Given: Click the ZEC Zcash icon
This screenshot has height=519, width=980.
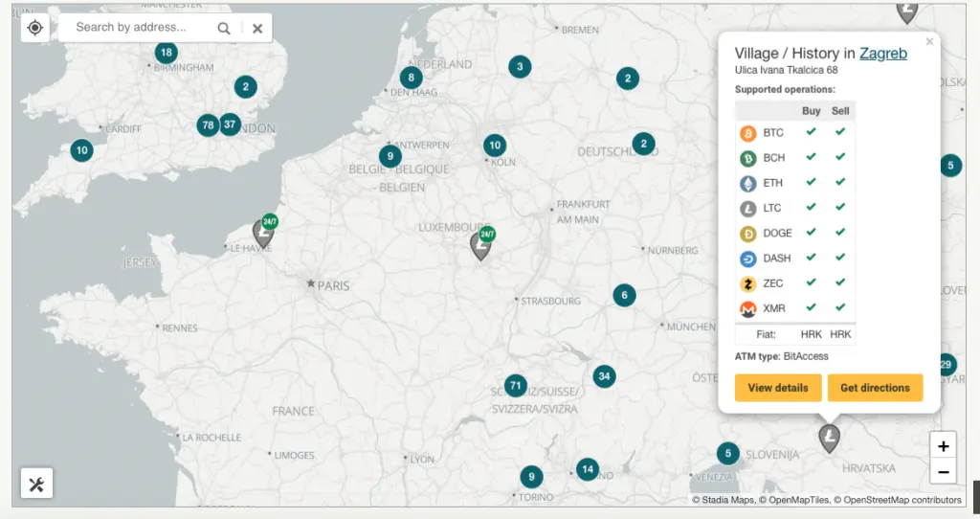Looking at the screenshot, I should click(748, 283).
